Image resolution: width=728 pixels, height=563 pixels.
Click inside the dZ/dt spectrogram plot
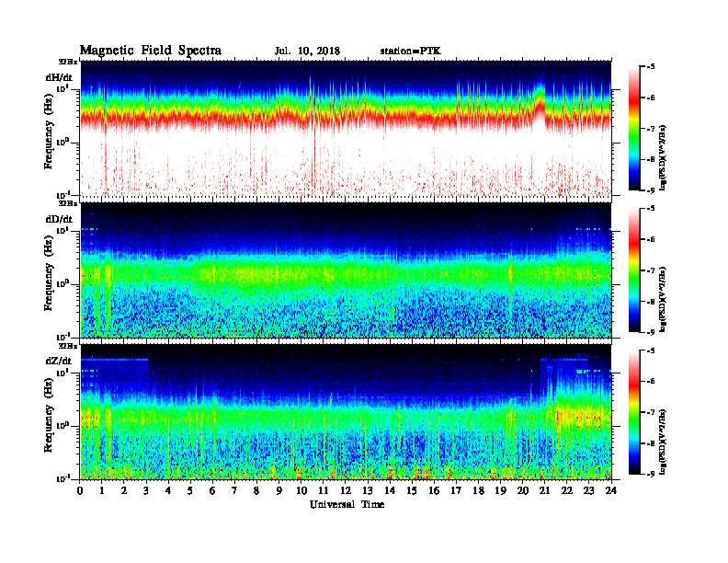346,412
